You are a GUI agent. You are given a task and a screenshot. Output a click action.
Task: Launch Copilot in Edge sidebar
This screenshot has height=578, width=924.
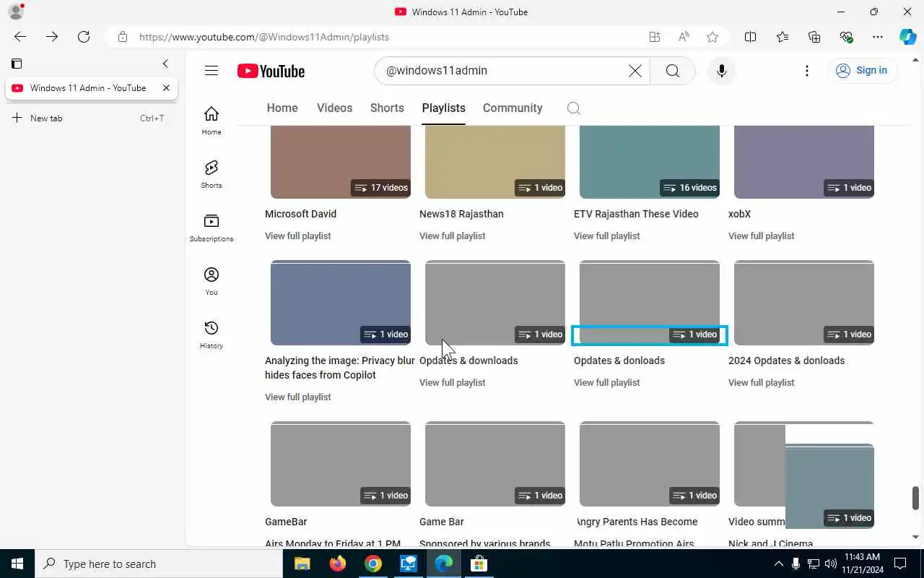(908, 37)
